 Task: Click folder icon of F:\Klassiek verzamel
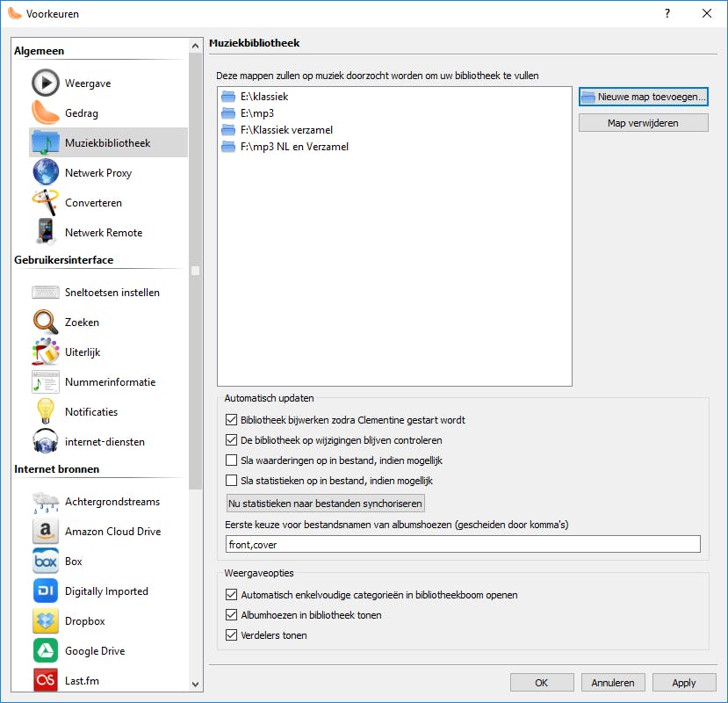(228, 130)
